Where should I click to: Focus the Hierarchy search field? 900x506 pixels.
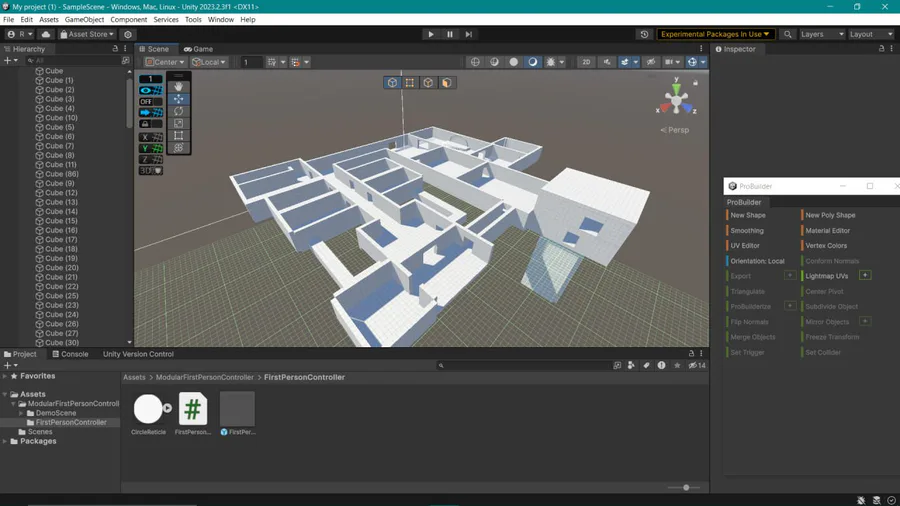(73, 60)
